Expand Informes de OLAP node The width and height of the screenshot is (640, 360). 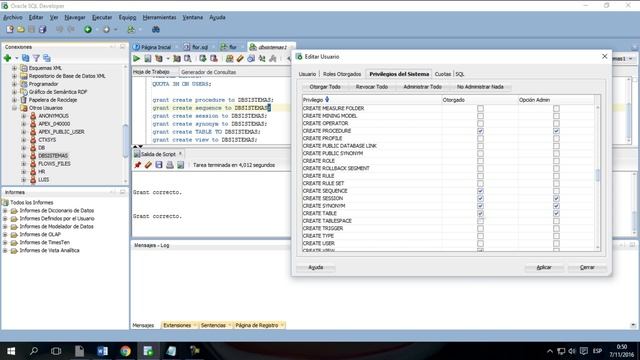[x=5, y=235]
